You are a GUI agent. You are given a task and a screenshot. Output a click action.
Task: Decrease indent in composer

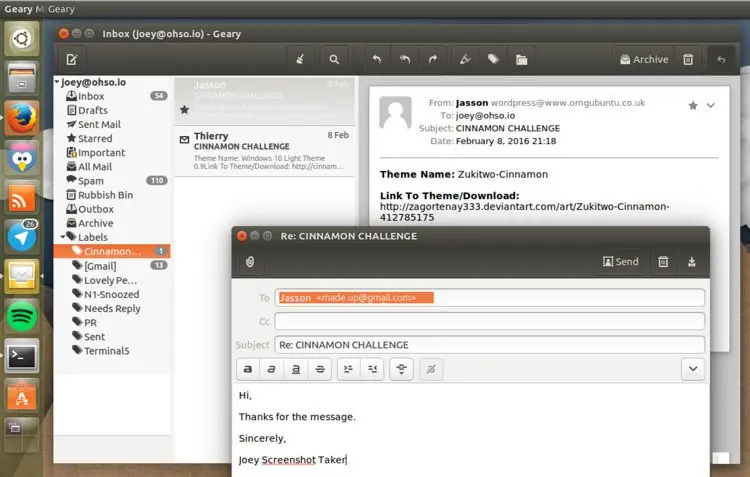click(x=372, y=369)
